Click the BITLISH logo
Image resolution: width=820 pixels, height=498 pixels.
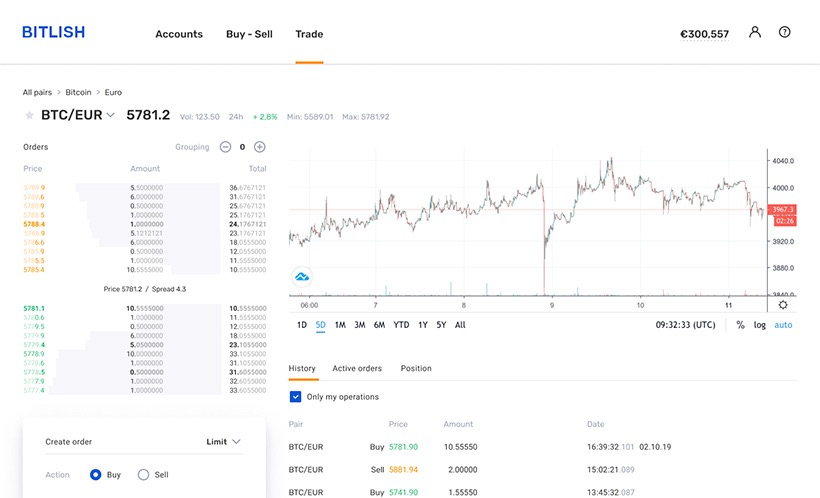54,33
